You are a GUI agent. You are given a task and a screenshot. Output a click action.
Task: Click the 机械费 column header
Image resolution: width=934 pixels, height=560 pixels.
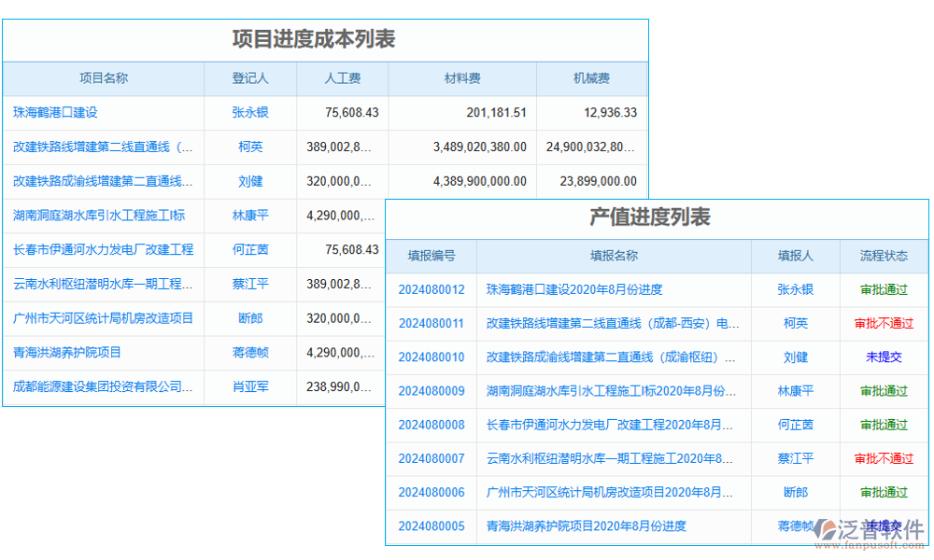[591, 79]
